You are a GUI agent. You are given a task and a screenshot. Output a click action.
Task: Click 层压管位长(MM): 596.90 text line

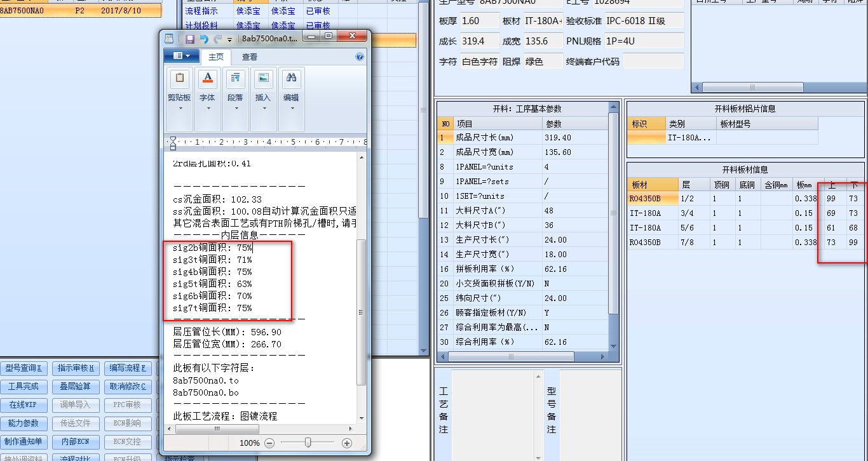click(x=227, y=332)
